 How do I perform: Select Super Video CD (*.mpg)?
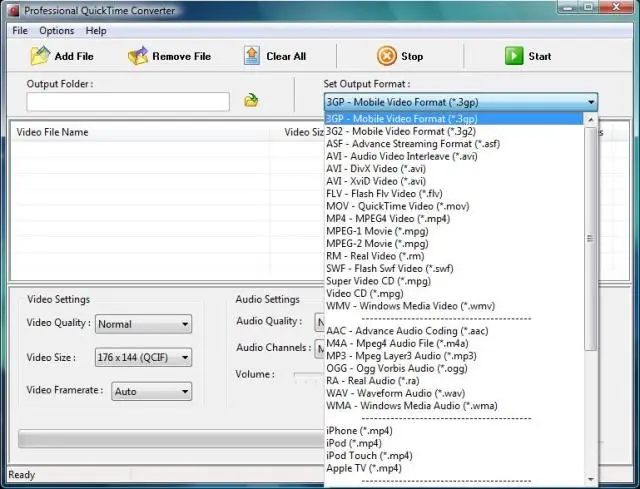(454, 281)
